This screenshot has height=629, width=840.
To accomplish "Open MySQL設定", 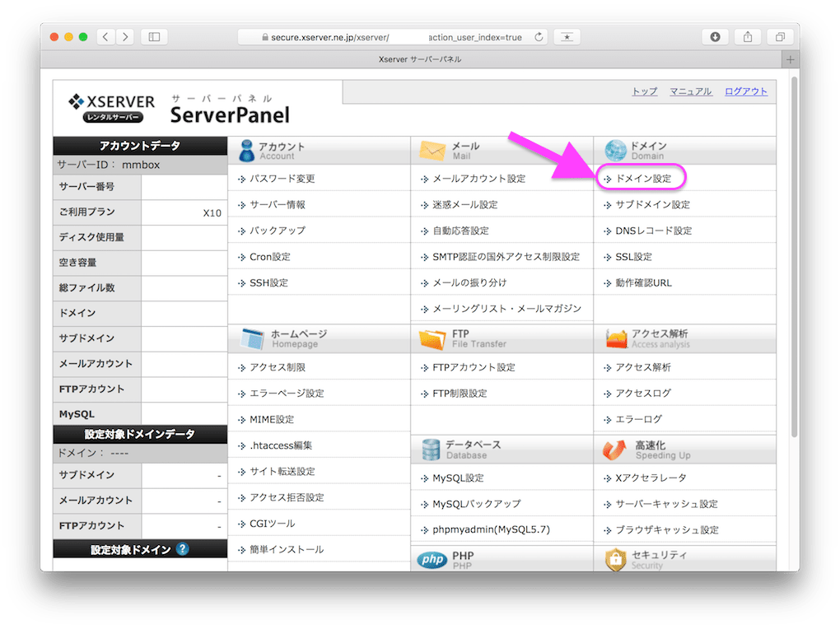I will coord(458,478).
